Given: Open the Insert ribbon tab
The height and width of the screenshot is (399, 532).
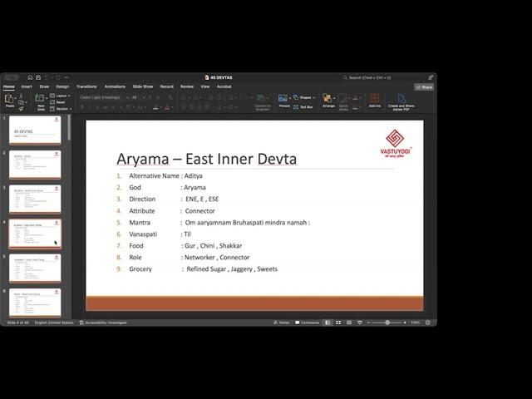Looking at the screenshot, I should coord(27,86).
